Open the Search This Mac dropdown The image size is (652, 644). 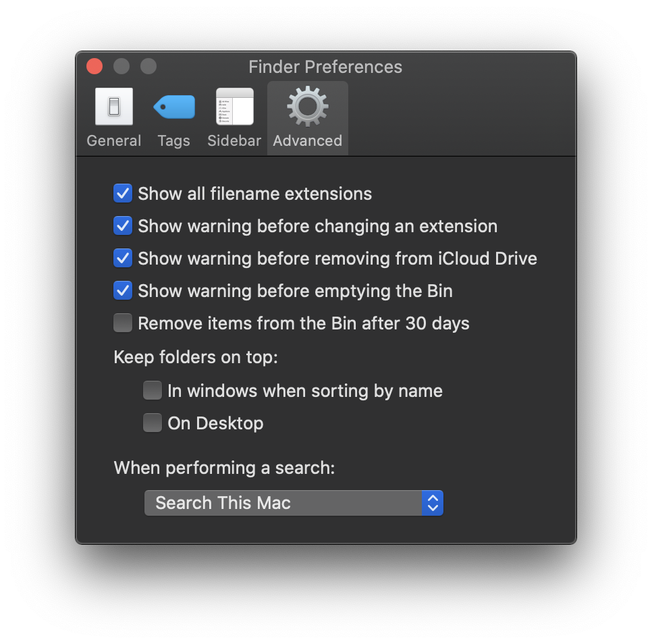click(x=283, y=503)
